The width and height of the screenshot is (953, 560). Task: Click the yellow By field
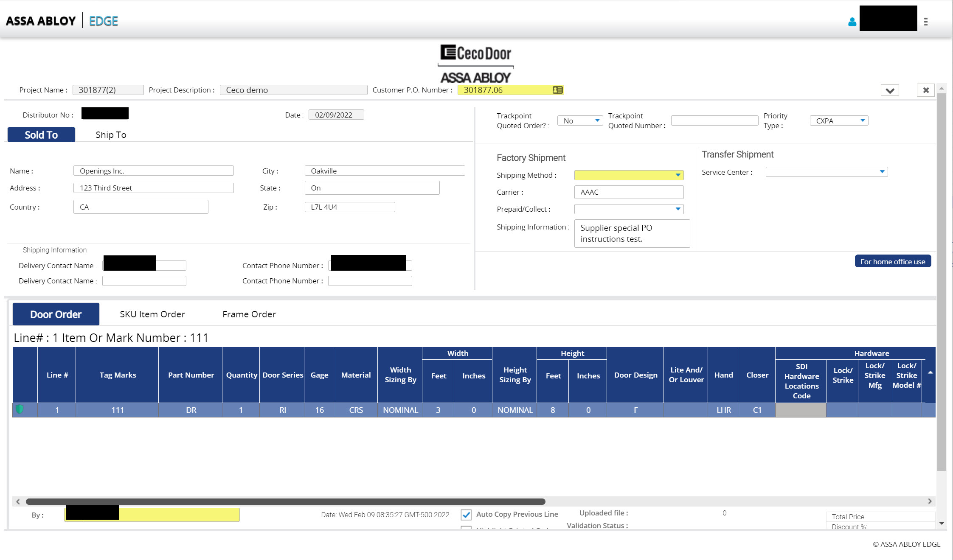click(x=152, y=515)
